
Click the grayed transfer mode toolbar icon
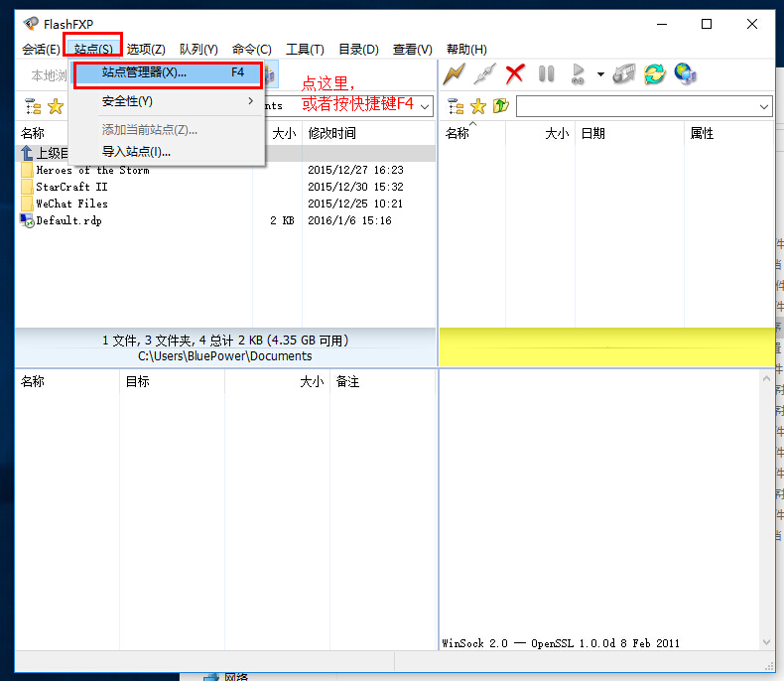pyautogui.click(x=624, y=74)
